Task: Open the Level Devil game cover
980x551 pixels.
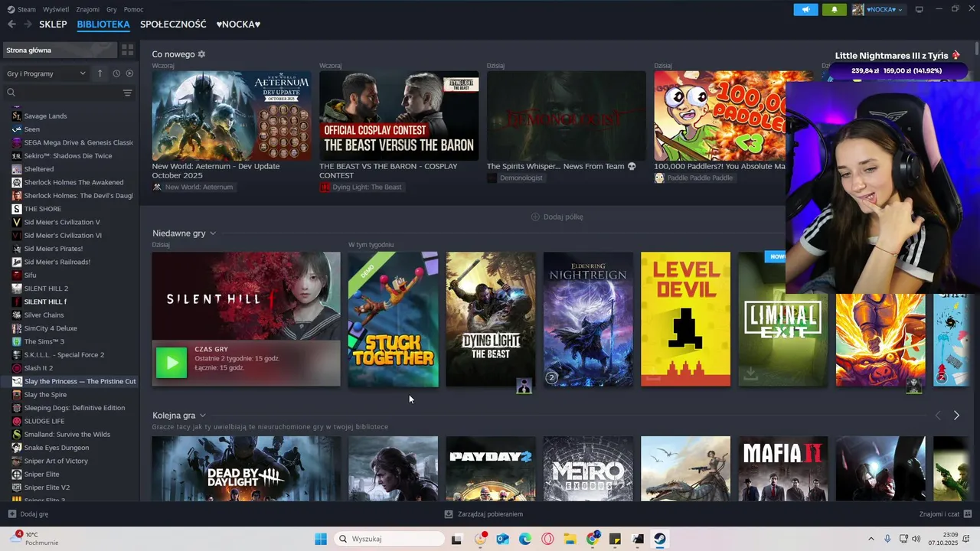Action: (685, 319)
